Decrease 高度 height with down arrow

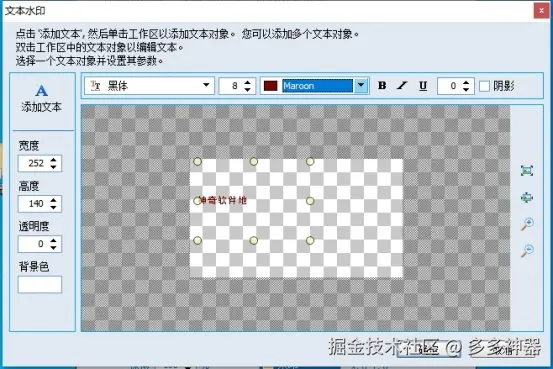coord(53,207)
